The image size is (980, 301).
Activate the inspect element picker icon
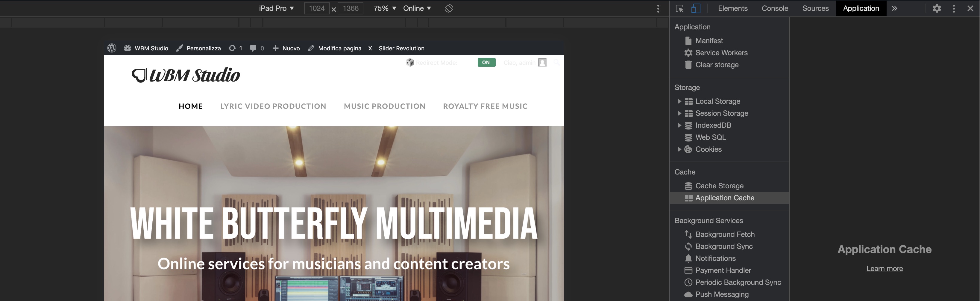coord(680,8)
